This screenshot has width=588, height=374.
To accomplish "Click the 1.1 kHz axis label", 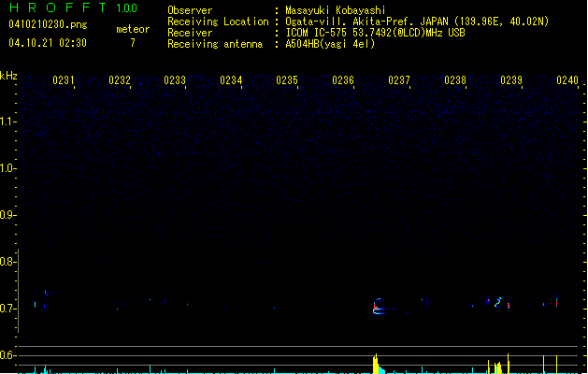I will coord(7,122).
